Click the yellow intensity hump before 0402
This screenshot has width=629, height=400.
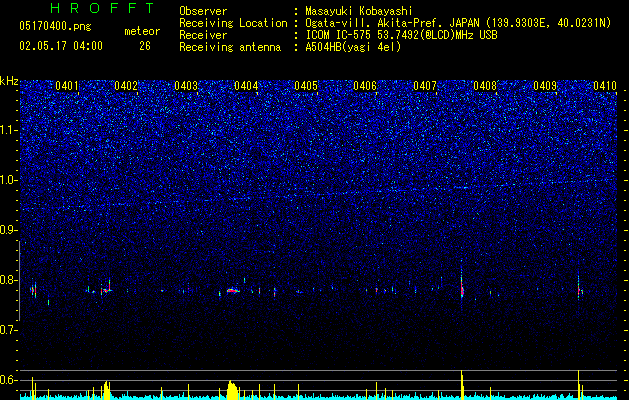106,390
